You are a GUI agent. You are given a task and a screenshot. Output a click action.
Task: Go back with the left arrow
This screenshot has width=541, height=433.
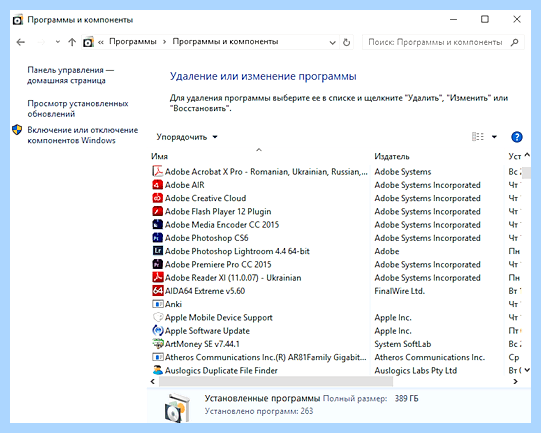coord(21,42)
